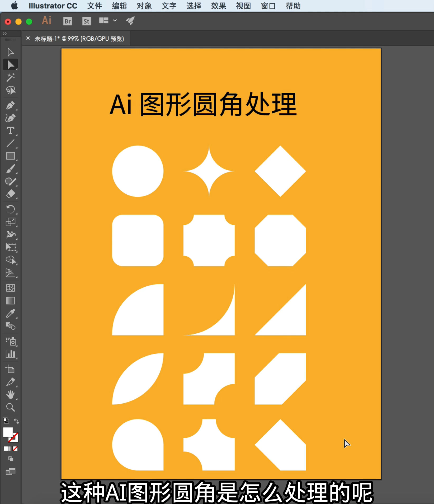The width and height of the screenshot is (434, 504).
Task: Select the Shape Builder tool
Action: [11, 260]
